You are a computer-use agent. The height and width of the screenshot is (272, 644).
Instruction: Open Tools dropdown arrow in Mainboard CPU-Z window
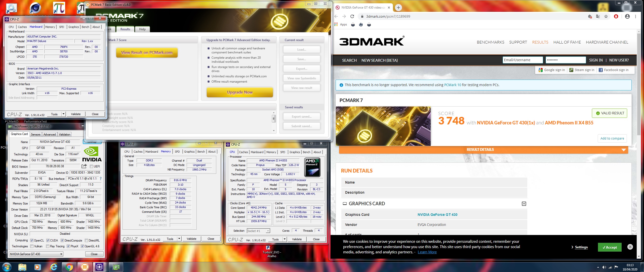(63, 114)
